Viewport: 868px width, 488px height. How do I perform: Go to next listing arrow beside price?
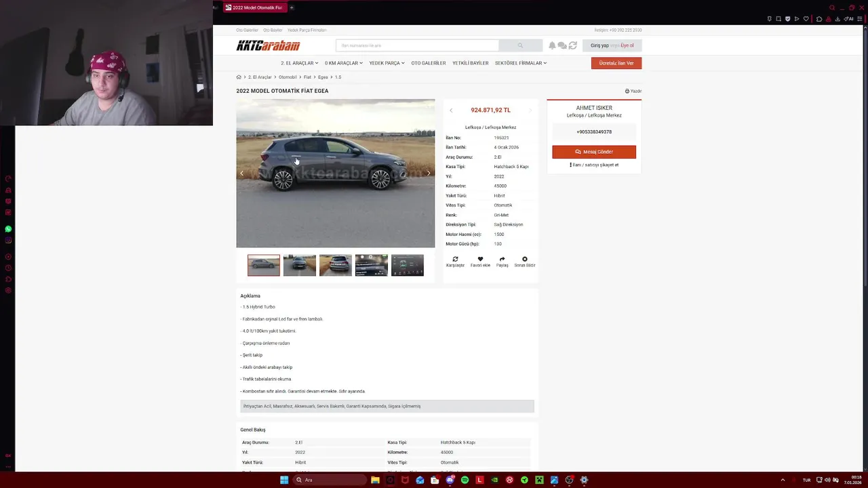(530, 110)
